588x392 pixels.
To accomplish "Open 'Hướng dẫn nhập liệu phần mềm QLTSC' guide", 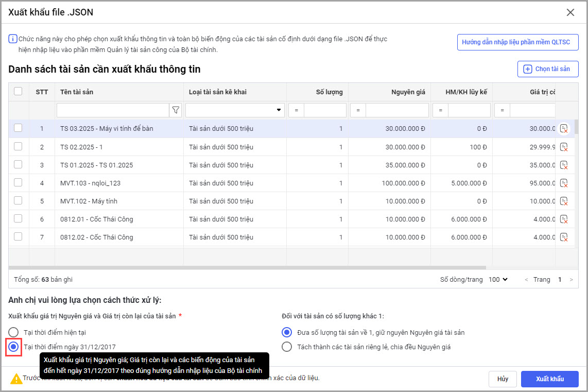I will 517,42.
